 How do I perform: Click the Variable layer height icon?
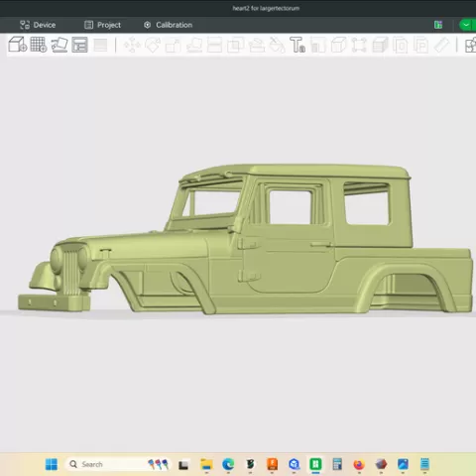pyautogui.click(x=100, y=45)
